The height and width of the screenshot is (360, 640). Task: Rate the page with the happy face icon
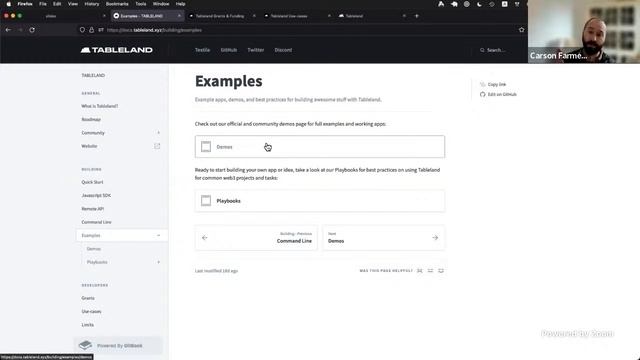(441, 271)
